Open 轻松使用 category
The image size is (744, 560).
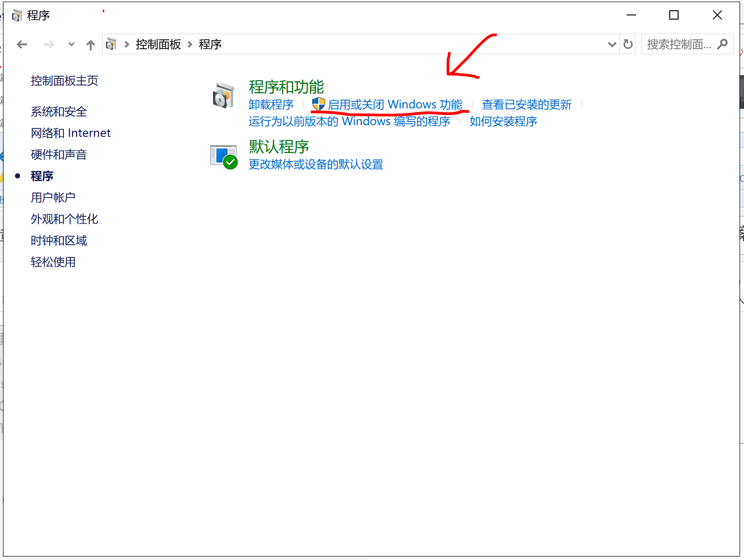(x=53, y=262)
